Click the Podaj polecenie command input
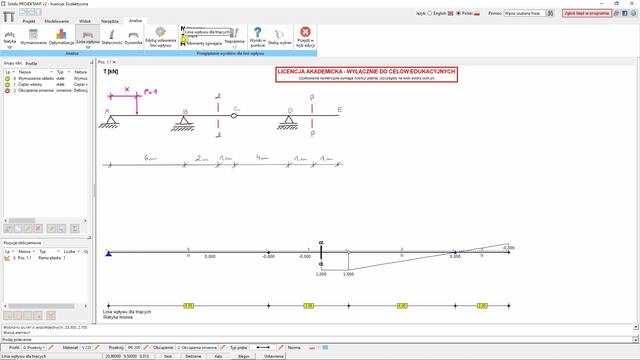The image size is (640, 360). click(x=318, y=340)
